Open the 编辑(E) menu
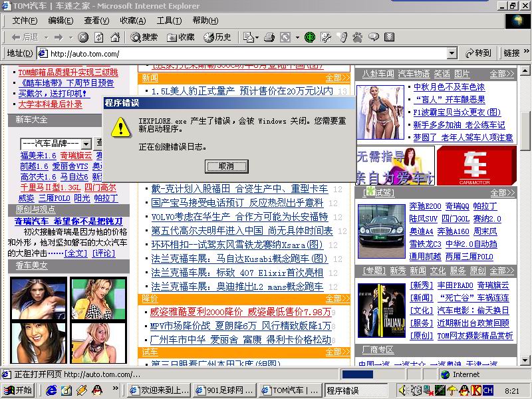 pos(61,21)
